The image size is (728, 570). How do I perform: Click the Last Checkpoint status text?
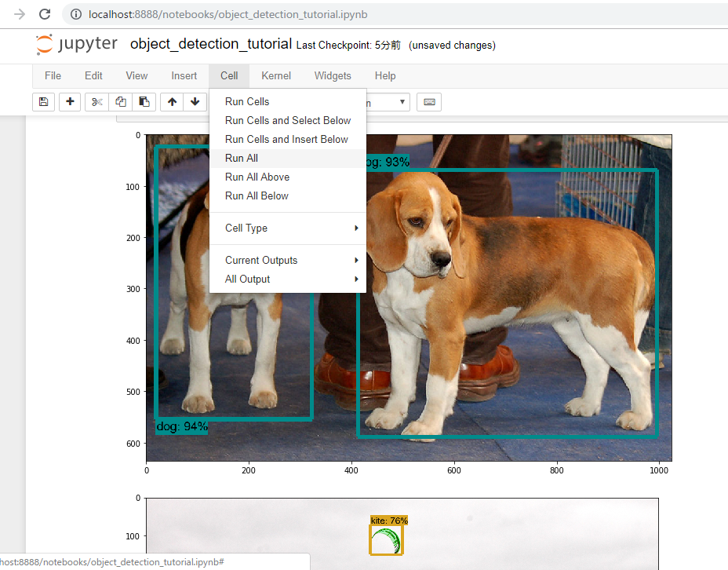pyautogui.click(x=349, y=46)
